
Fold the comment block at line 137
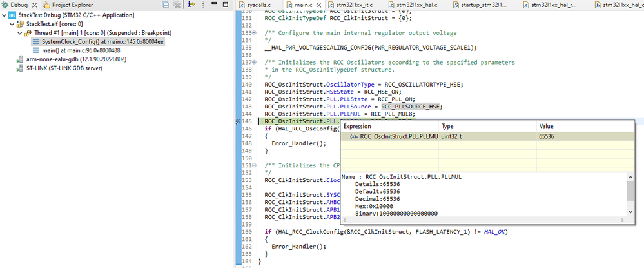point(254,63)
